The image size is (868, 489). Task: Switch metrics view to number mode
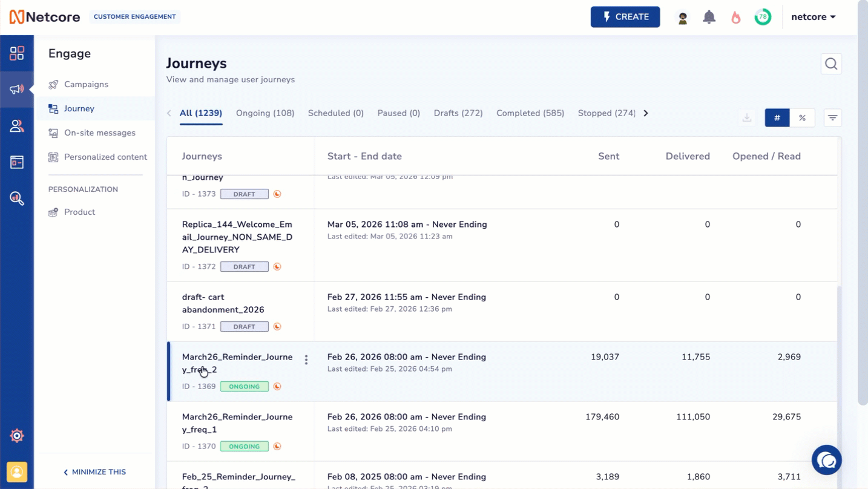[x=777, y=117]
